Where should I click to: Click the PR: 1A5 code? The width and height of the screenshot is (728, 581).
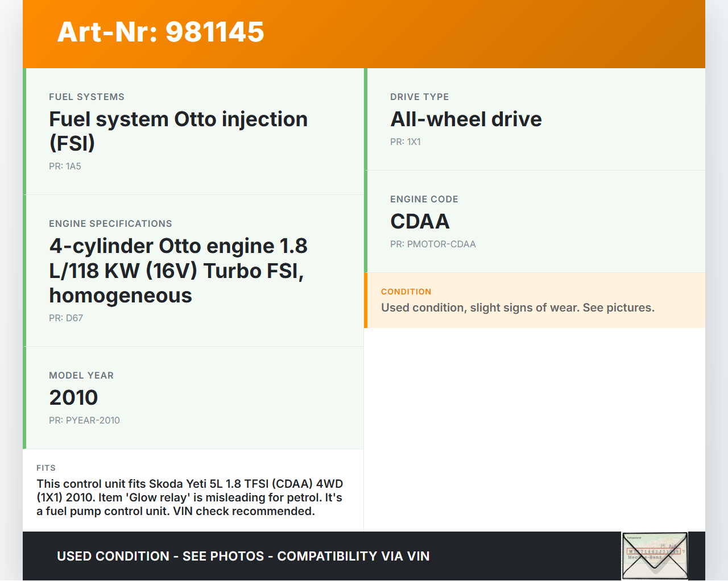(x=65, y=166)
